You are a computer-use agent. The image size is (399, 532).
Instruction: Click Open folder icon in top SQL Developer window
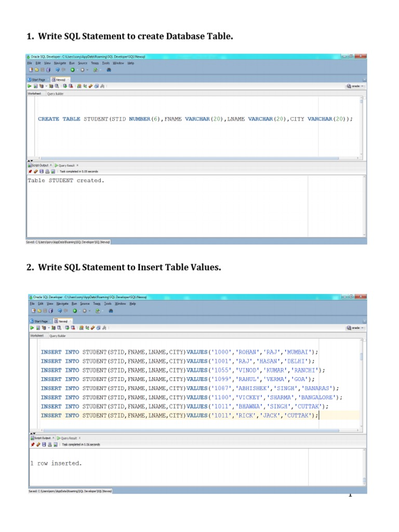pyautogui.click(x=37, y=70)
